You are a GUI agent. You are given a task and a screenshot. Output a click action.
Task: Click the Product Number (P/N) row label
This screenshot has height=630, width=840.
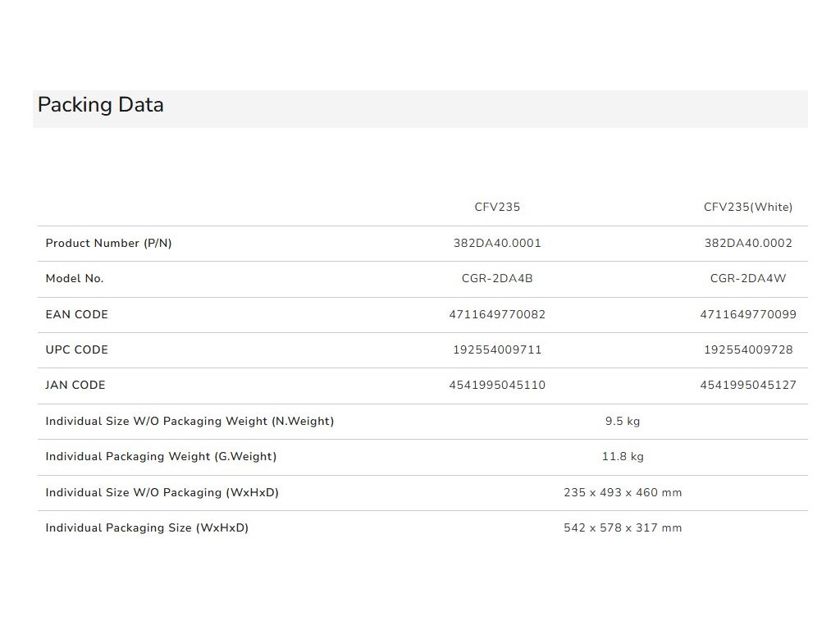coord(108,244)
